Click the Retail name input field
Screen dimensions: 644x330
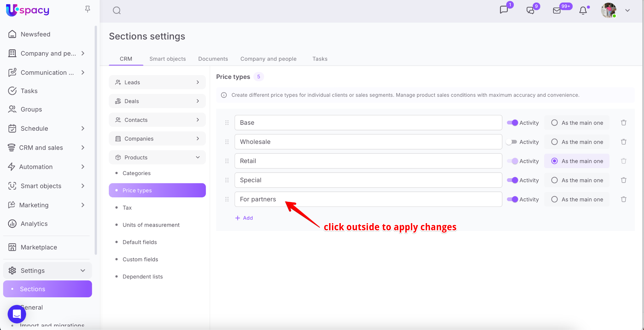pos(368,161)
